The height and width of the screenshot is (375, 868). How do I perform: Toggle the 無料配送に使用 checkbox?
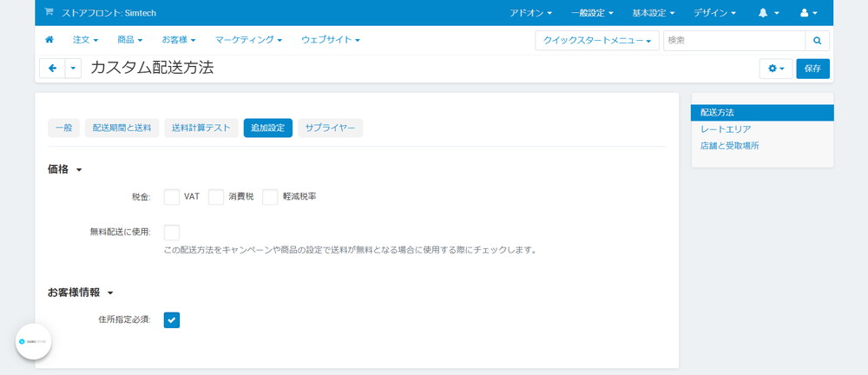pyautogui.click(x=172, y=232)
